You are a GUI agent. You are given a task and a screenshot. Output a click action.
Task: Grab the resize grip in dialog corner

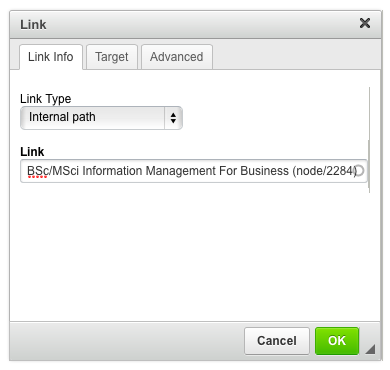coord(370,349)
